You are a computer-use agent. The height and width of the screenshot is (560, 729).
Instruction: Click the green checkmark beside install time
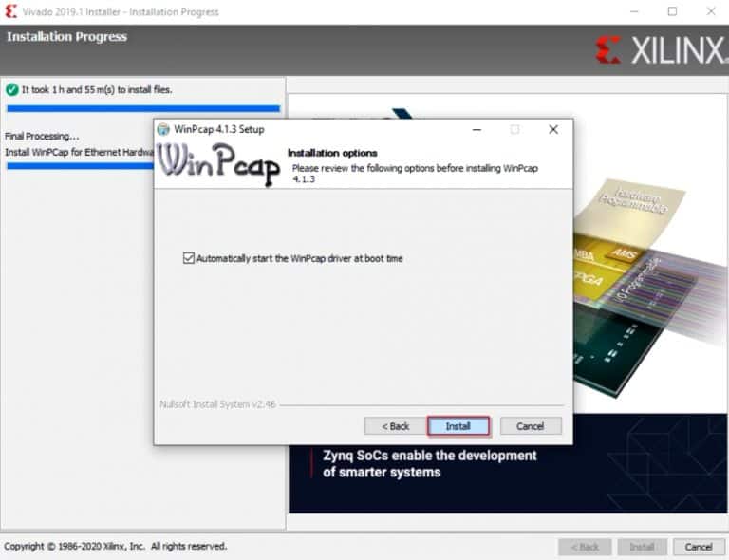11,89
